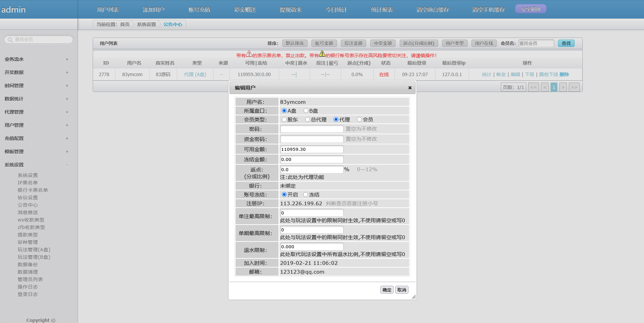Screen dimensions: 644x323
Task: Click the search magnifier icon in sidebar
Action: (x=10, y=40)
